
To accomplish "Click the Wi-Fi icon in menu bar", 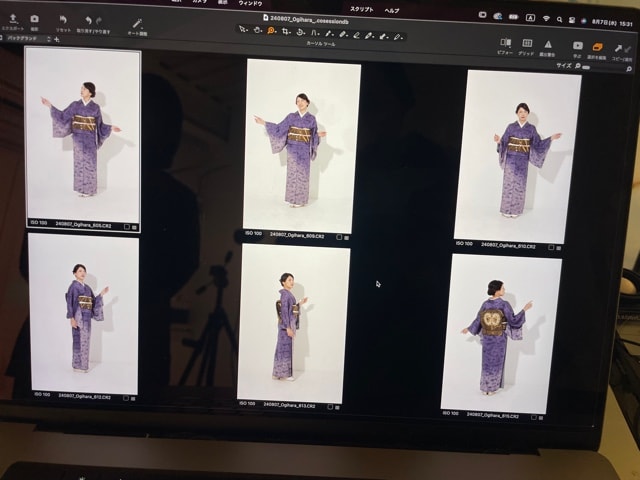I will (x=546, y=18).
